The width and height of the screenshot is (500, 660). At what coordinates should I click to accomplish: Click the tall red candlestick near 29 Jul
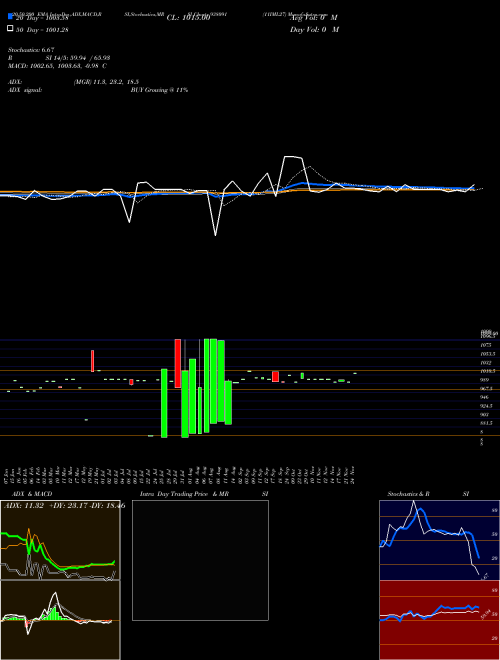(178, 363)
